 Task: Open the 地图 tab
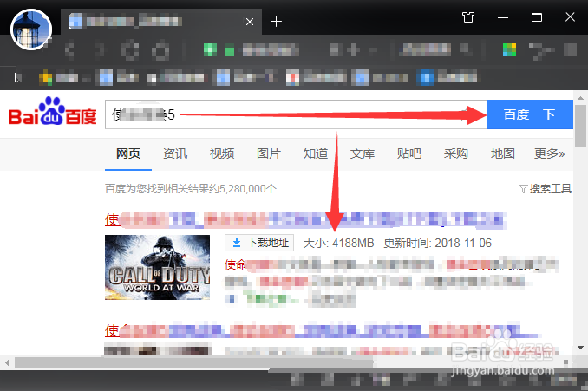click(x=503, y=153)
